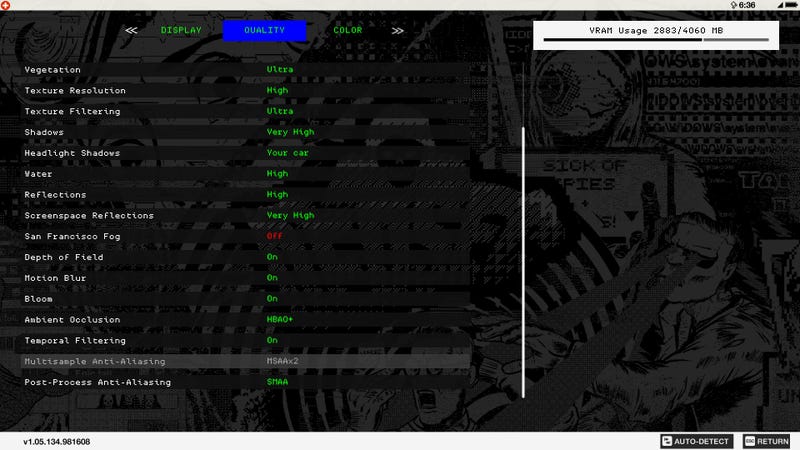Change Vegetation quality Ultra value
Viewport: 800px width, 450px height.
click(280, 69)
